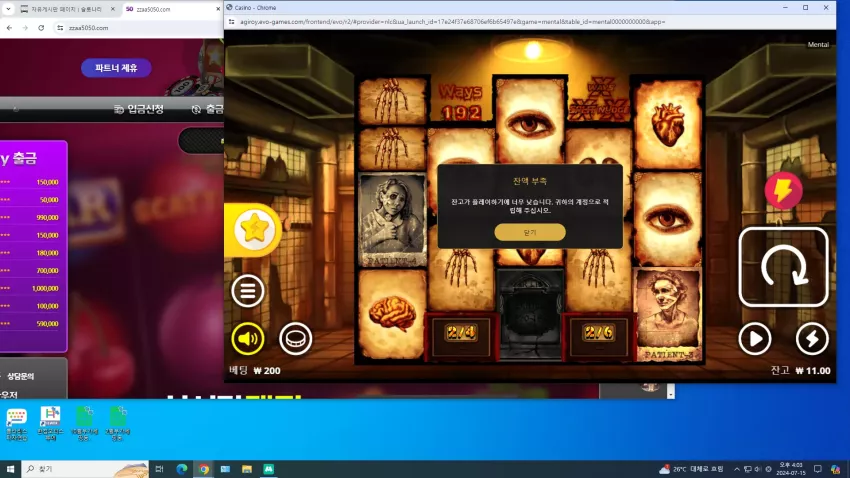
Task: Open the tab search dropdown in background Chrome
Action: point(8,9)
